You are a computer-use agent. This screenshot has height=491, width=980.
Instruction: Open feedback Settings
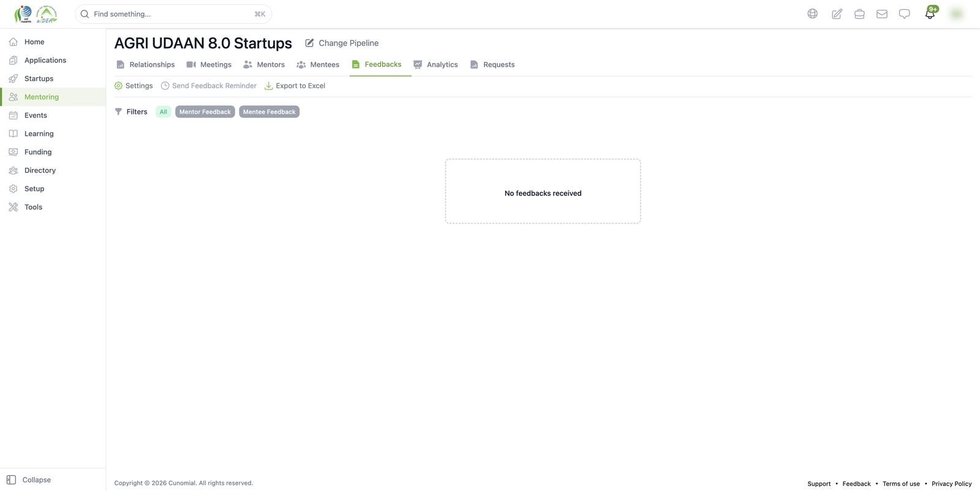pyautogui.click(x=134, y=86)
